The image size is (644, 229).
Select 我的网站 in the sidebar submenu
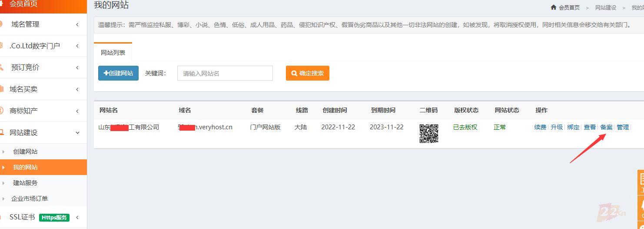tap(43, 167)
